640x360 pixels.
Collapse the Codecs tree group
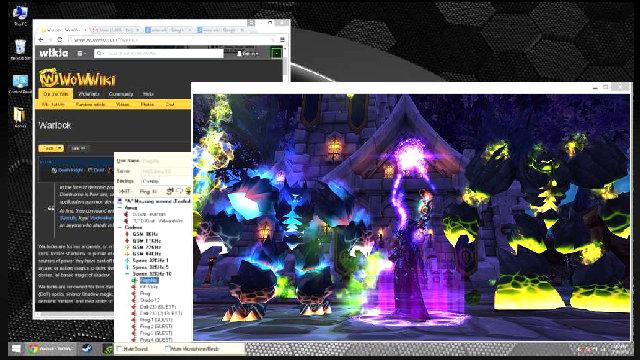pos(120,227)
